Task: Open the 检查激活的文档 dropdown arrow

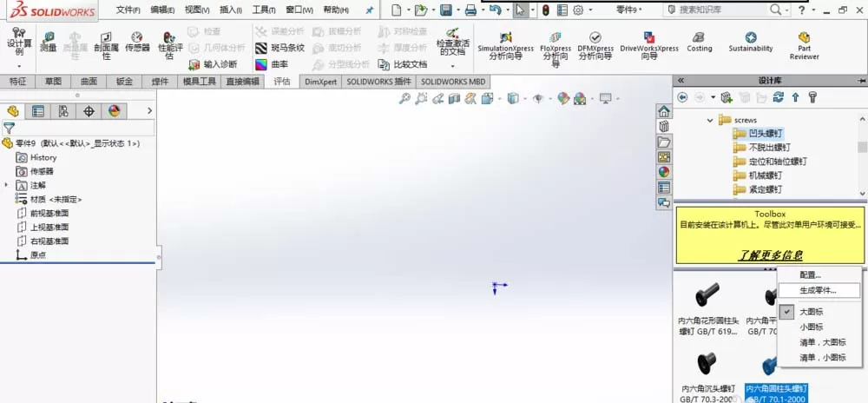Action: tap(453, 66)
